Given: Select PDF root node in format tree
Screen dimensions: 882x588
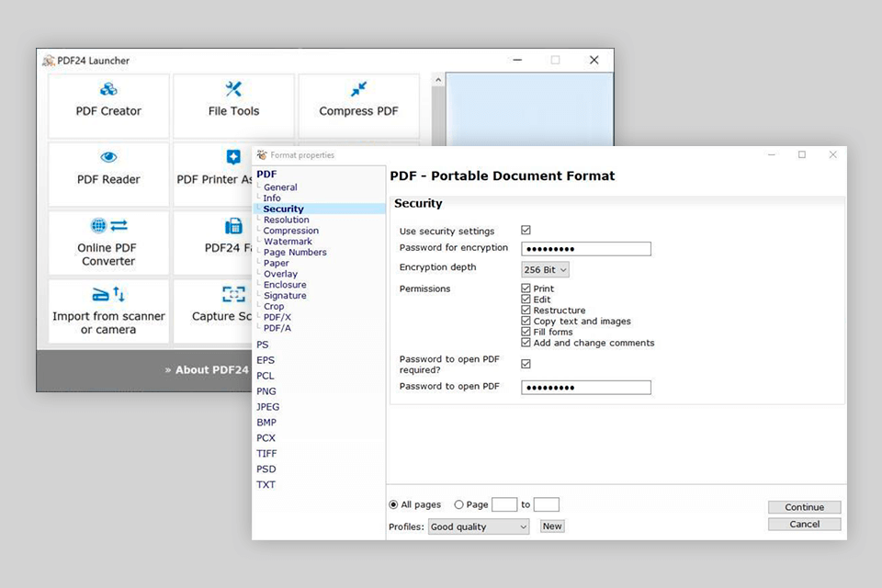Looking at the screenshot, I should (x=266, y=175).
